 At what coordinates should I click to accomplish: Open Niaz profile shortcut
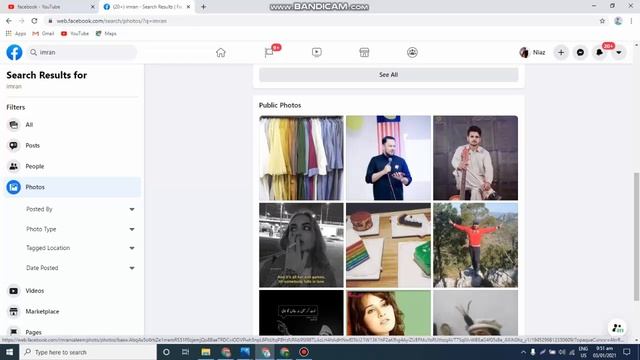click(533, 52)
